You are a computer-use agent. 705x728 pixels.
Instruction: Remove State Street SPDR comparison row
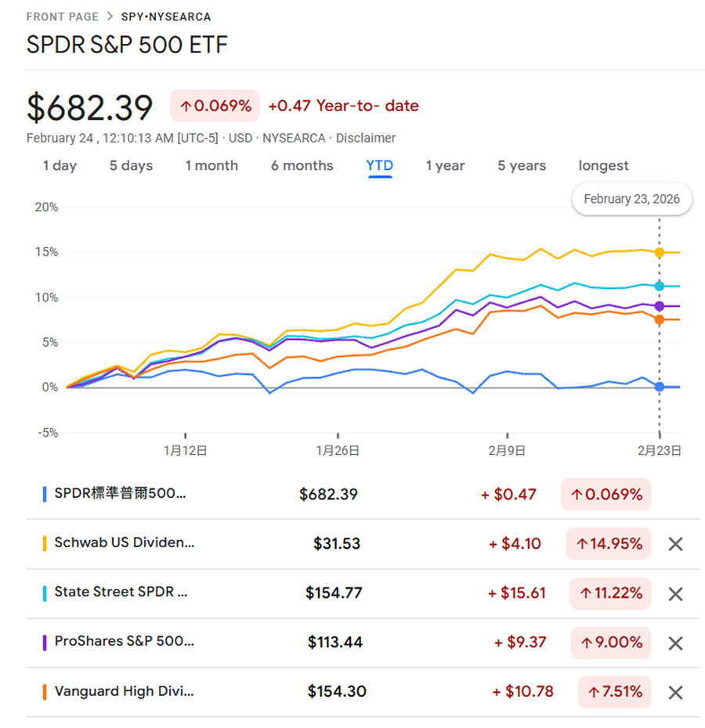tap(675, 593)
